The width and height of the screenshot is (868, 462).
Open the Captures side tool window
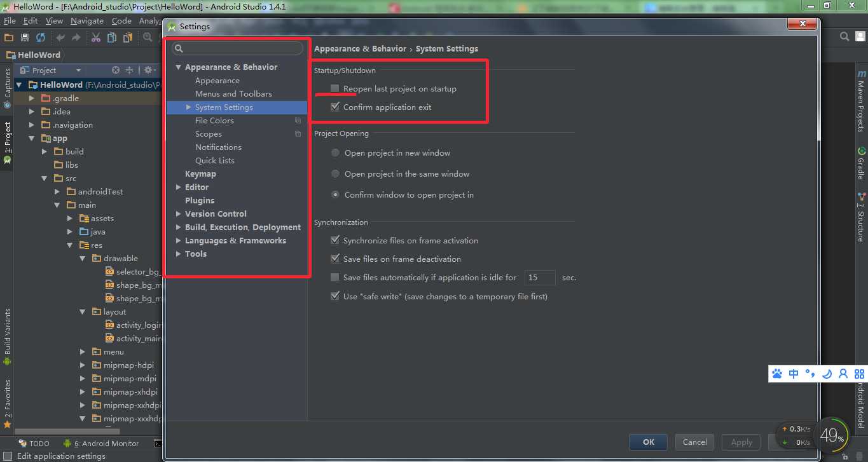(x=7, y=88)
